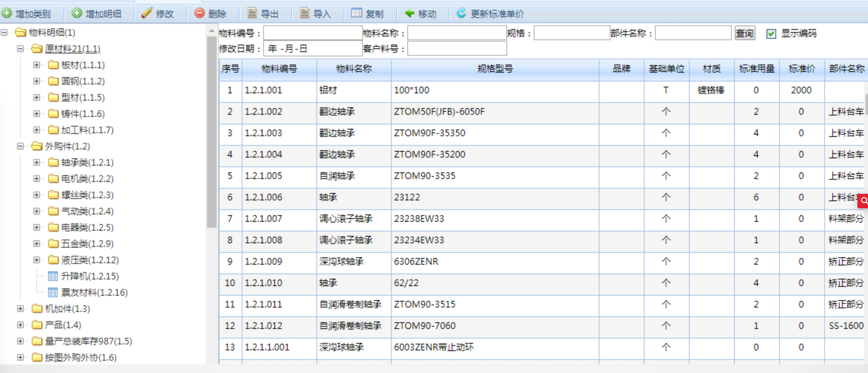The image size is (868, 373).
Task: Expand the 电机类(1.2.2) node
Action: click(37, 179)
